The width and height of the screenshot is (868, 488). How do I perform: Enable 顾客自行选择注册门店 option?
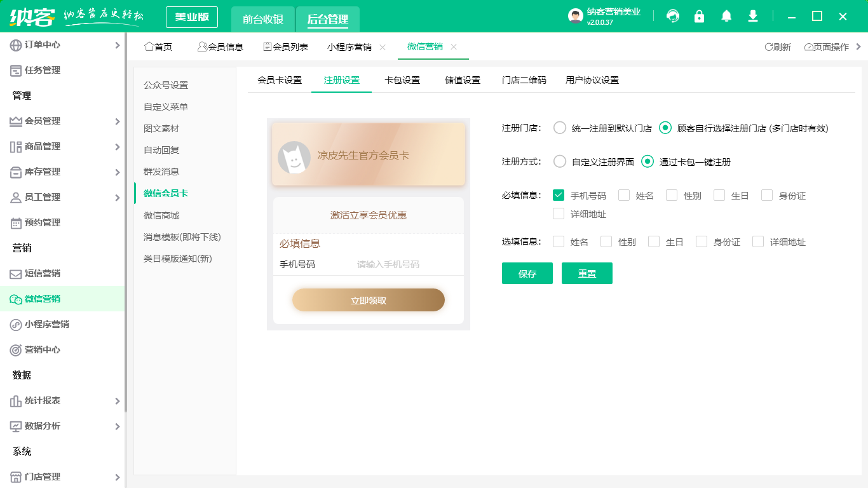(665, 127)
